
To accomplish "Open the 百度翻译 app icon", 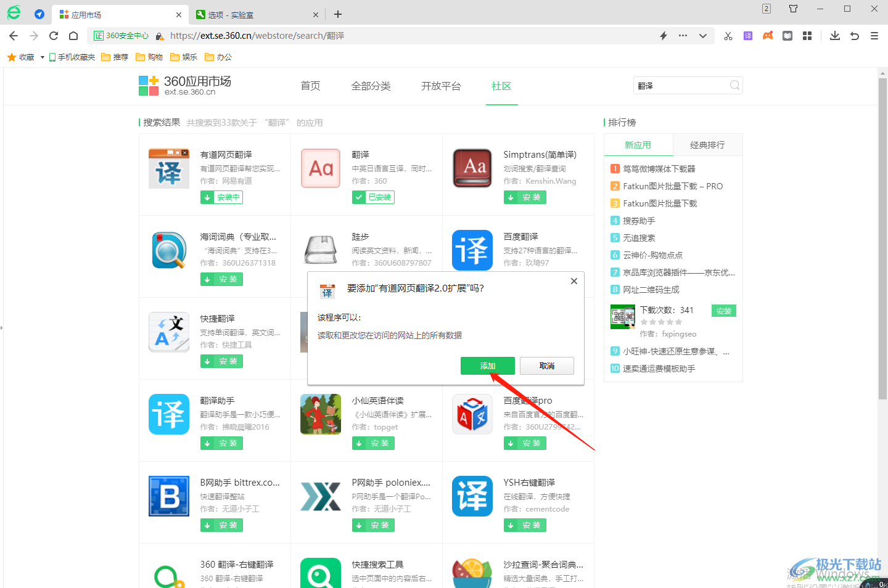I will pyautogui.click(x=472, y=250).
